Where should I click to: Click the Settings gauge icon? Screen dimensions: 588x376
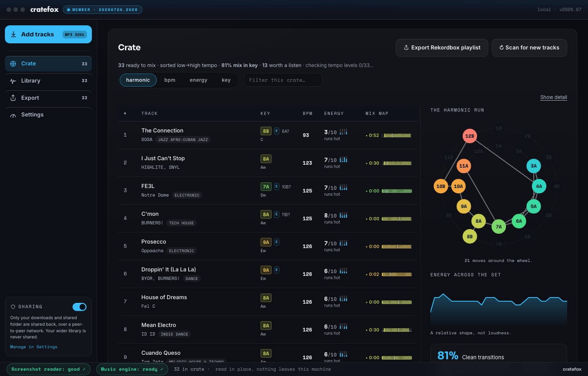point(13,115)
